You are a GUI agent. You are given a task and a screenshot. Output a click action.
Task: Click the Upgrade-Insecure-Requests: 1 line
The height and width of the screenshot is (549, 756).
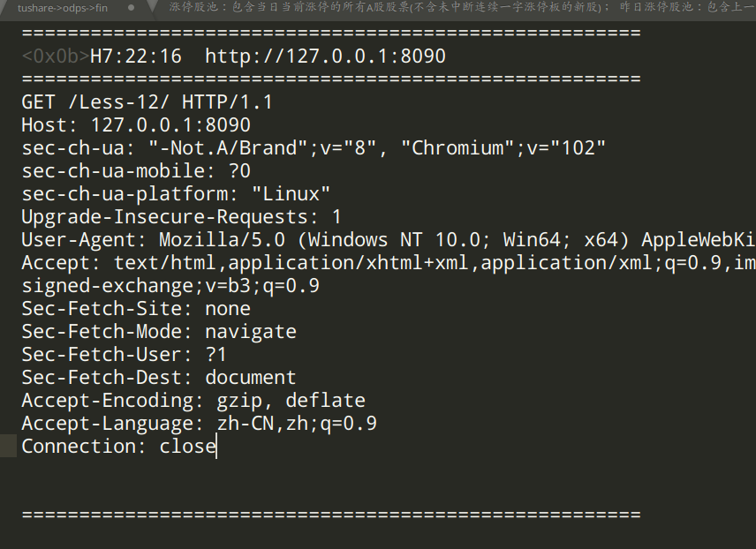pos(181,217)
